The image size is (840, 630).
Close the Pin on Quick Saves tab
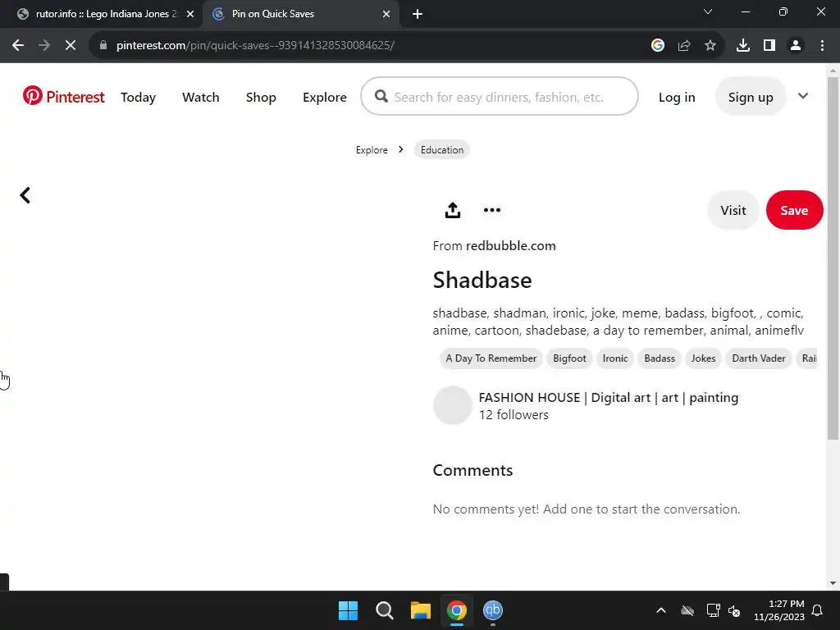pos(386,14)
